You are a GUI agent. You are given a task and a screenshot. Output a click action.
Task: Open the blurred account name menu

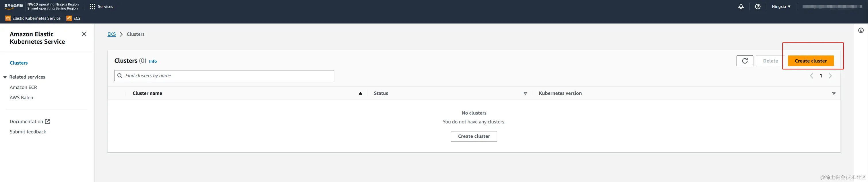[832, 6]
